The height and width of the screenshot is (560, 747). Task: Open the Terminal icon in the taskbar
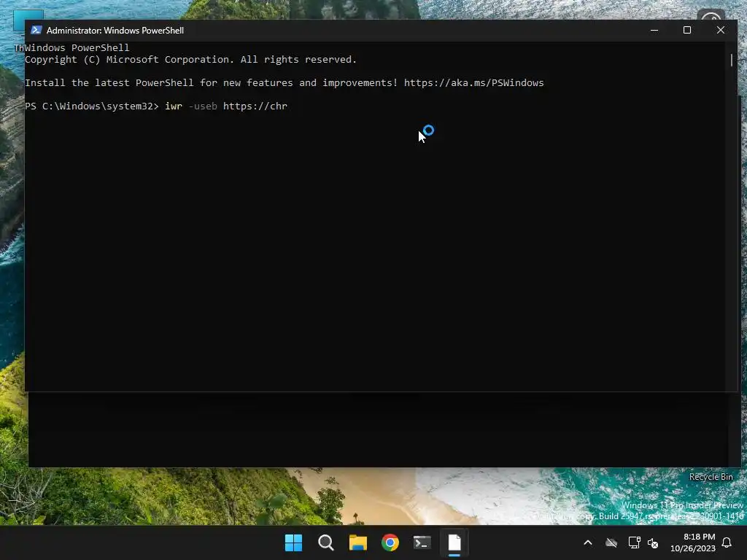click(422, 542)
